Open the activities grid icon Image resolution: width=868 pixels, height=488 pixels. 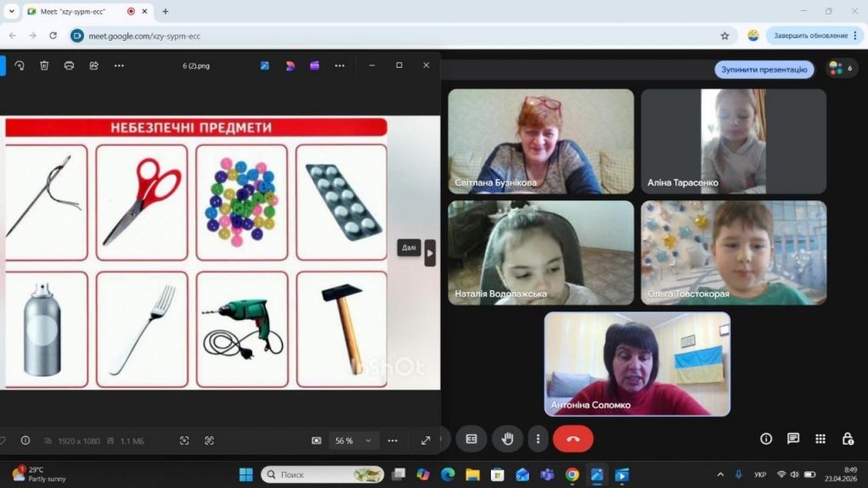coord(820,439)
